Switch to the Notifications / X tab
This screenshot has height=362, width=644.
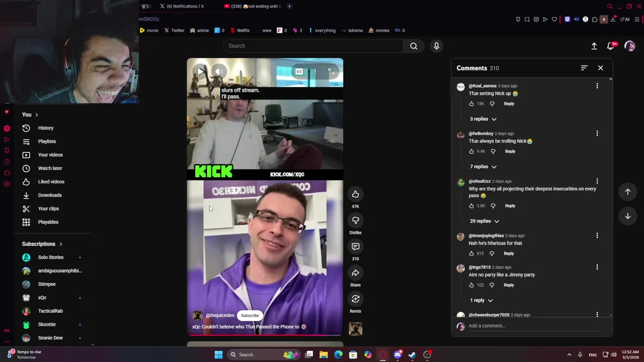click(182, 6)
